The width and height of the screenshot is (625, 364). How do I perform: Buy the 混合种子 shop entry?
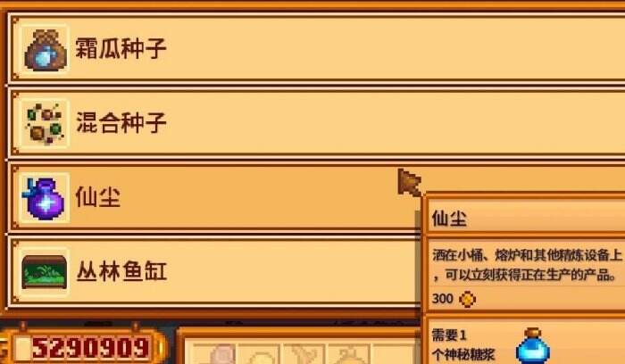[x=317, y=122]
